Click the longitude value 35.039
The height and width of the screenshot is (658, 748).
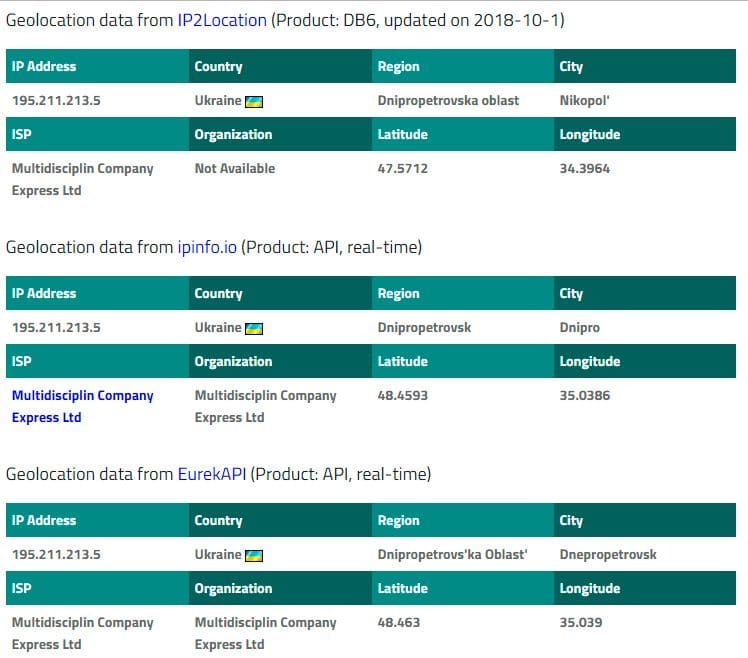(581, 623)
